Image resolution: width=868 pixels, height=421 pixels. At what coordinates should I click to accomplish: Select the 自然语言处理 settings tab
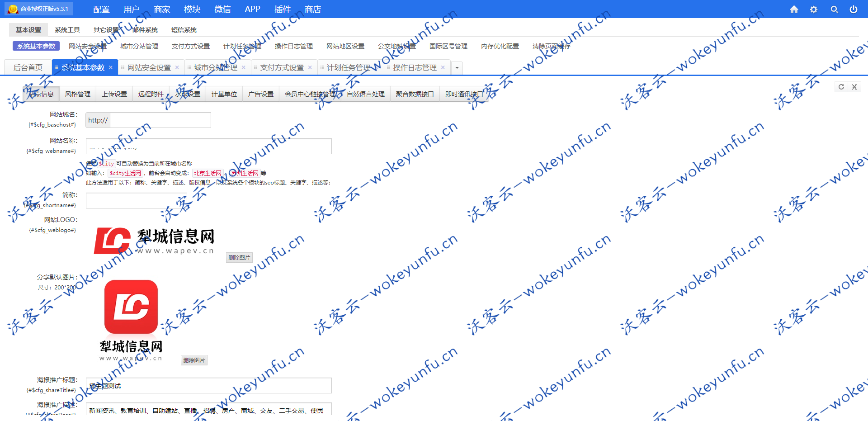pyautogui.click(x=366, y=94)
